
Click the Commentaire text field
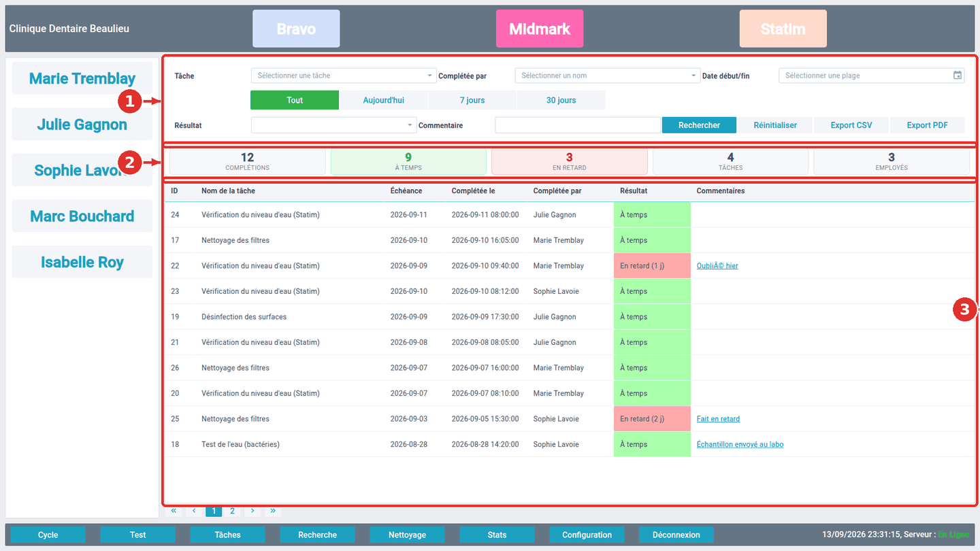578,125
